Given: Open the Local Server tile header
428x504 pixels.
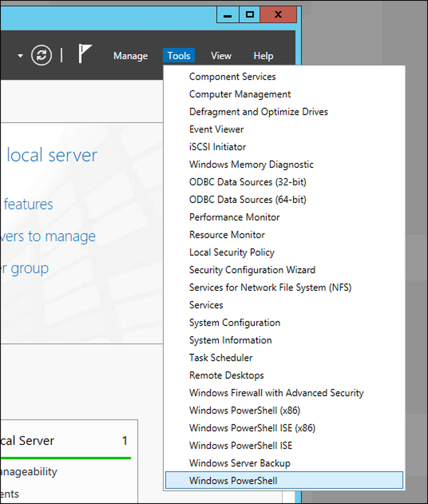Looking at the screenshot, I should [27, 440].
